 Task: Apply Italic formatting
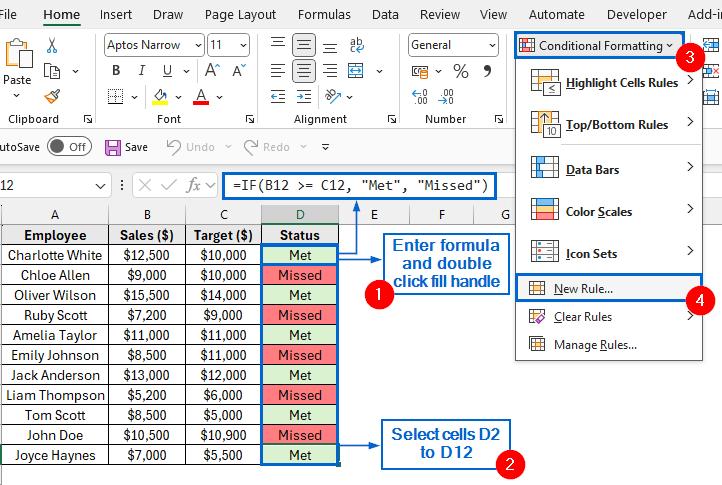pyautogui.click(x=141, y=71)
